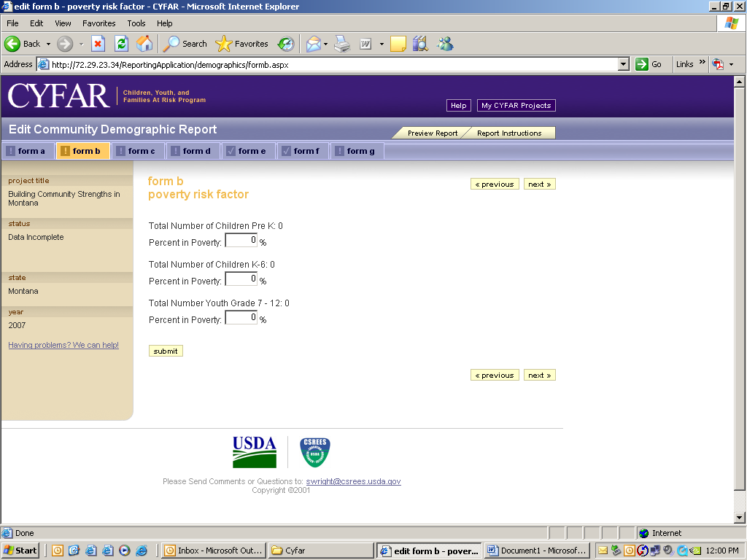The image size is (747, 560).
Task: Click the Research icon with books
Action: click(x=419, y=44)
